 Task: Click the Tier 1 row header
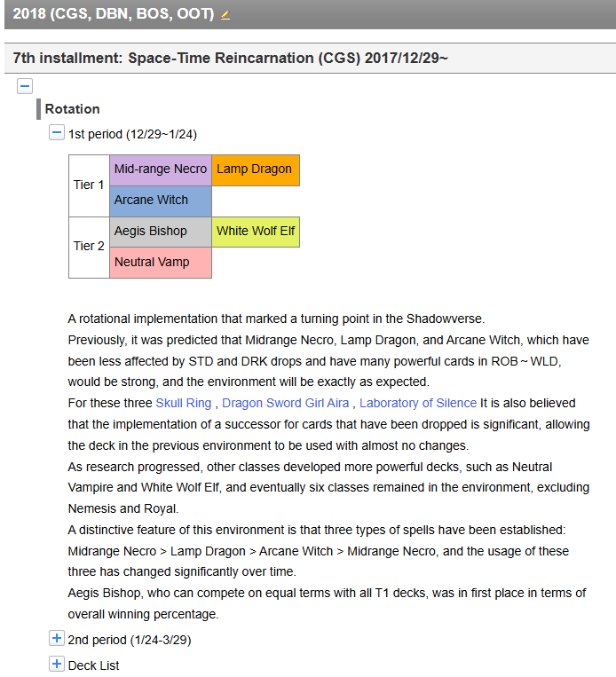(89, 185)
